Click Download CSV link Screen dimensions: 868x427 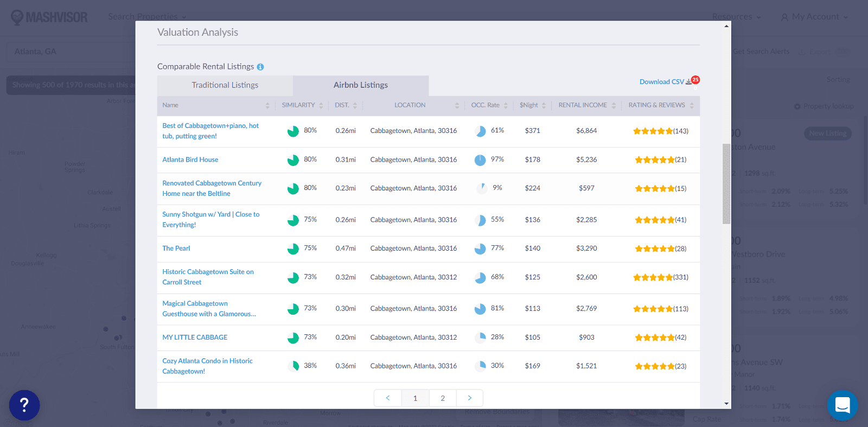point(661,82)
